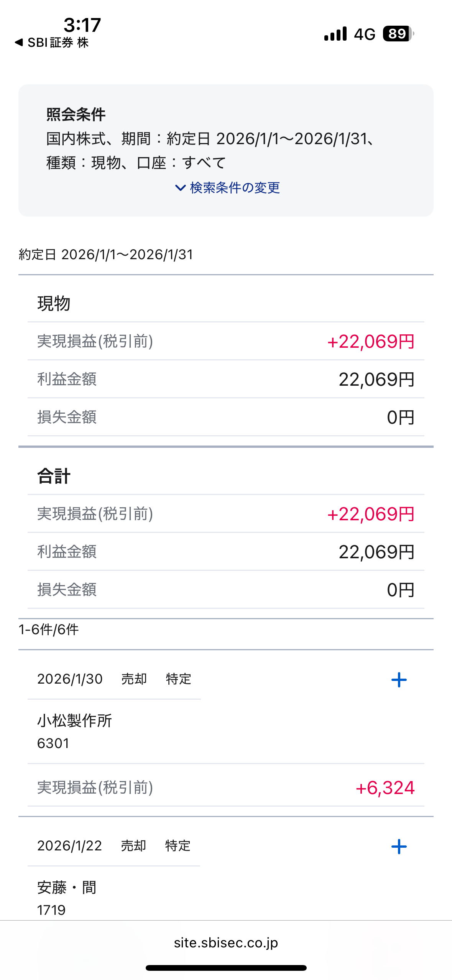Expand the 2026/1/22 安藤・間 trade details

pos(399,847)
